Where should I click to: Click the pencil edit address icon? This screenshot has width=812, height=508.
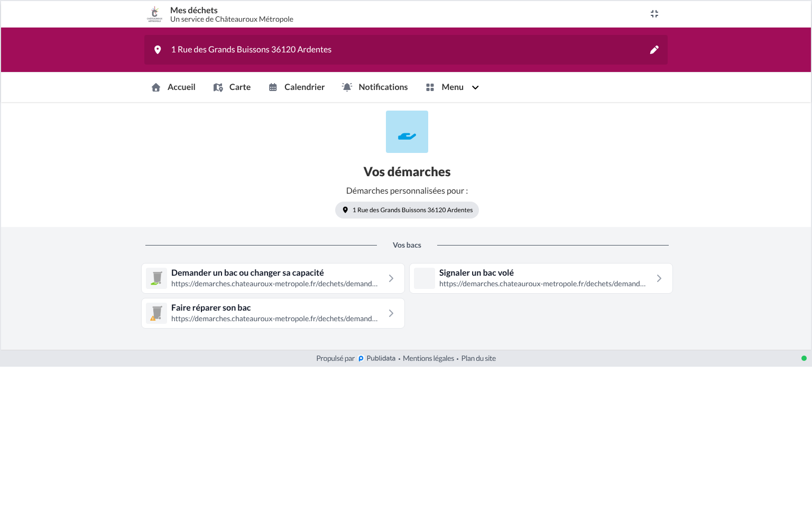pos(654,50)
